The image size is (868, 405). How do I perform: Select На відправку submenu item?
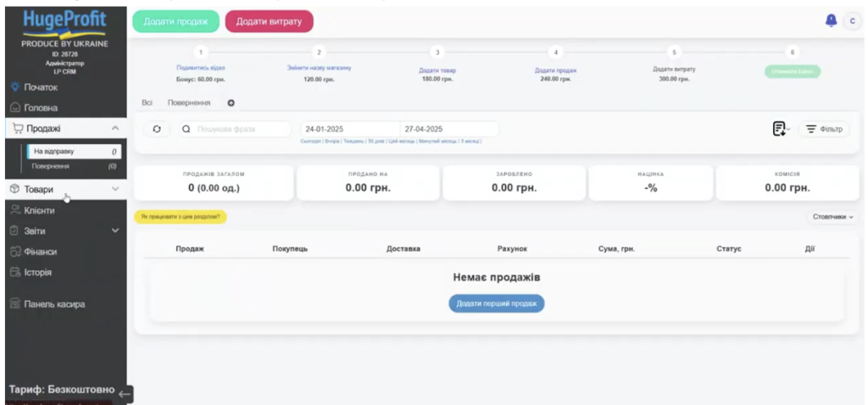75,151
